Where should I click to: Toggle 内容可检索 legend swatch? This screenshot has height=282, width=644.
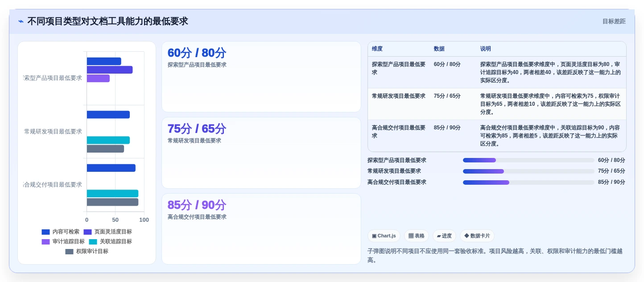[46, 232]
